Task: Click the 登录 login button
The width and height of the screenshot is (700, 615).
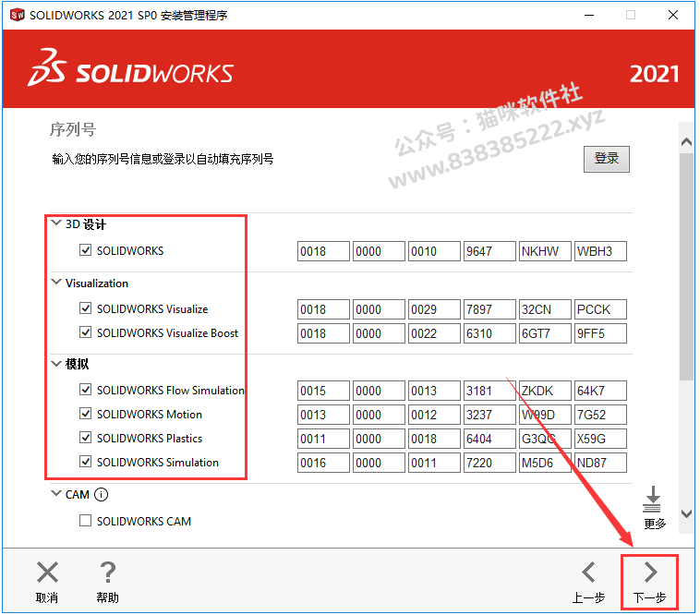Action: 607,160
